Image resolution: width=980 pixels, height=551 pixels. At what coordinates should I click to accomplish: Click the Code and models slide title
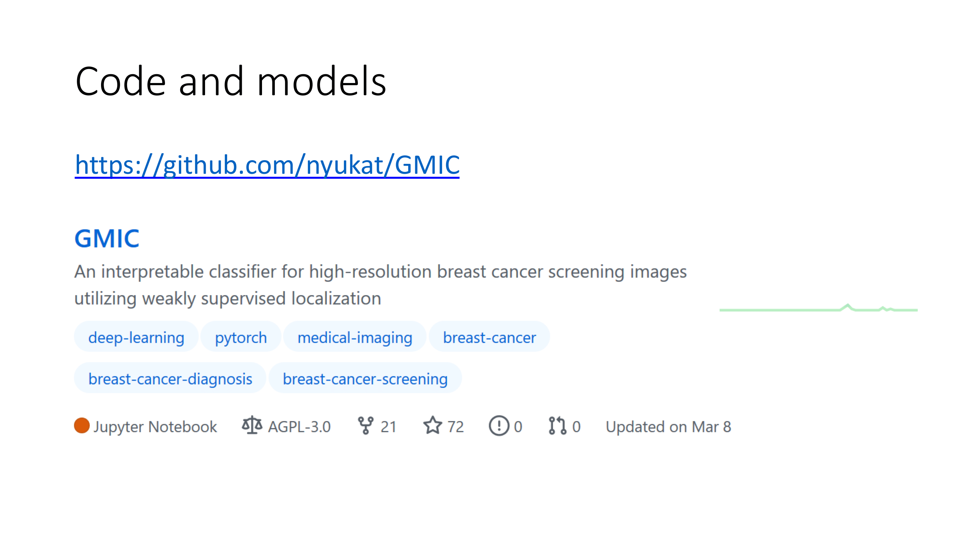point(230,82)
